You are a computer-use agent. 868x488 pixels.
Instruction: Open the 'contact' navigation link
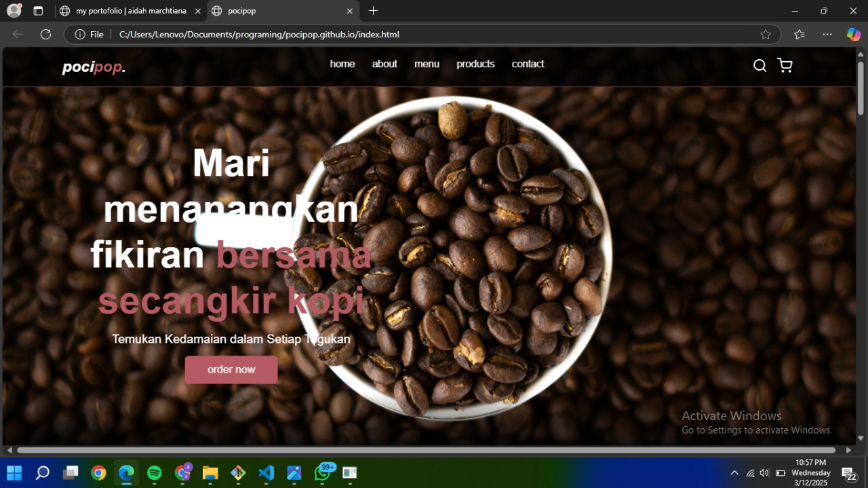click(x=528, y=64)
